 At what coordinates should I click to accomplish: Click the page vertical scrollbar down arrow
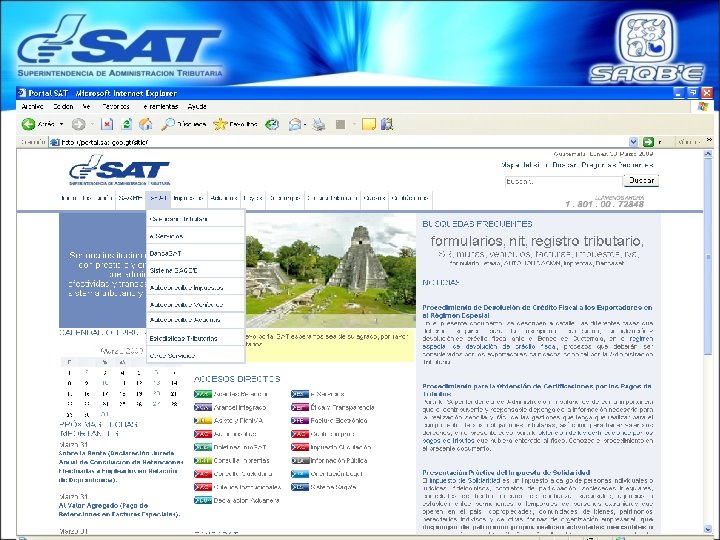(x=708, y=529)
